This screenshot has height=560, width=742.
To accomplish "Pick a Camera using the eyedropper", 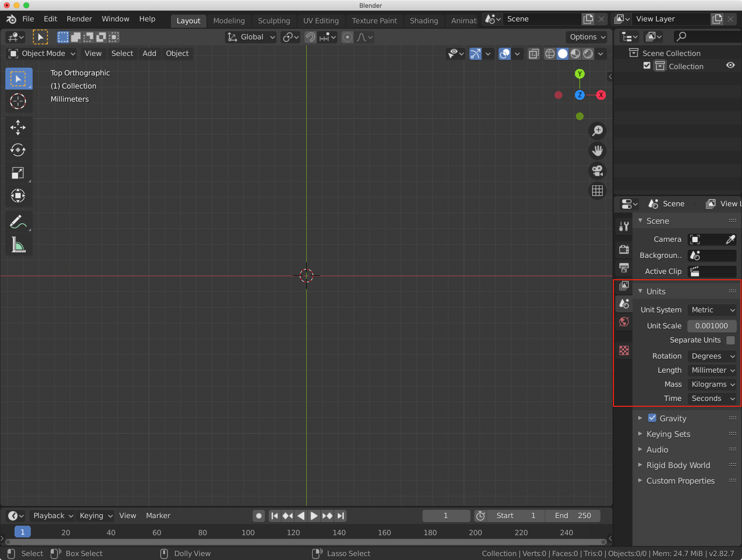I will click(x=731, y=239).
